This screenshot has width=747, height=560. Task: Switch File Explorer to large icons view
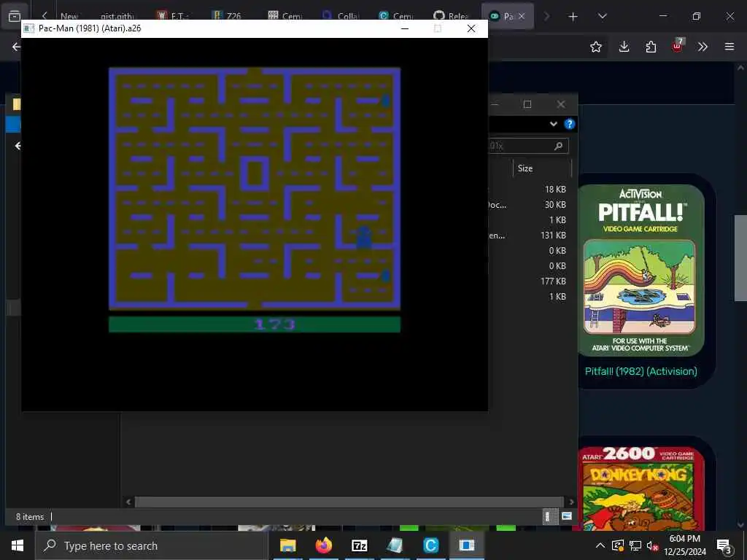[566, 516]
